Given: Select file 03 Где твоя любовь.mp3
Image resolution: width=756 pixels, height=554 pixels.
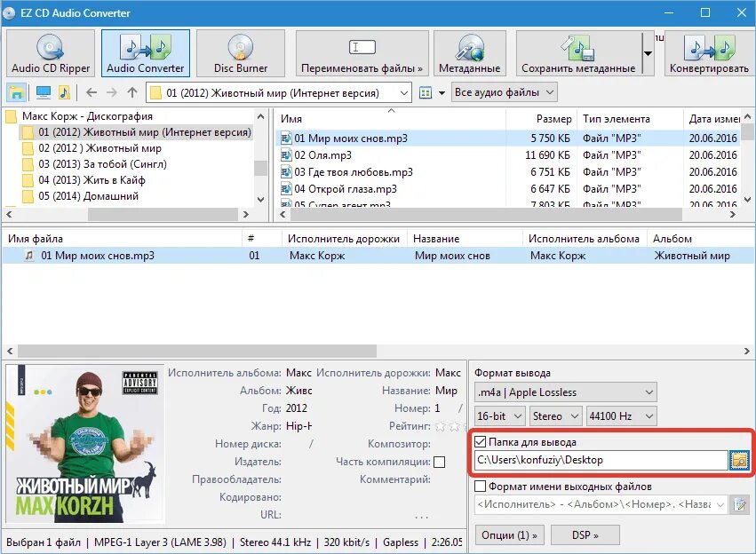Looking at the screenshot, I should [354, 172].
